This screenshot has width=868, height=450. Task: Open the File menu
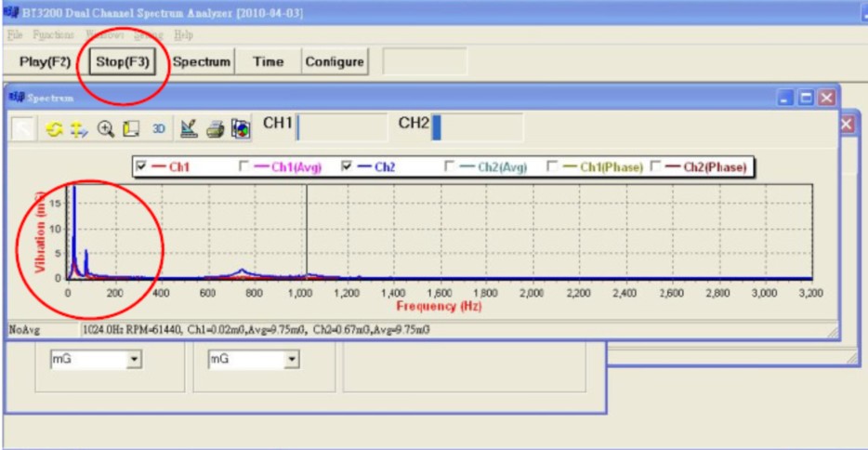coord(15,35)
